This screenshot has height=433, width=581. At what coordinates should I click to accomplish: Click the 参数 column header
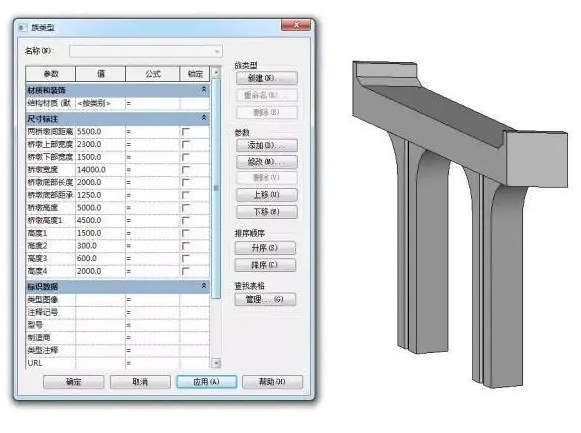[51, 74]
